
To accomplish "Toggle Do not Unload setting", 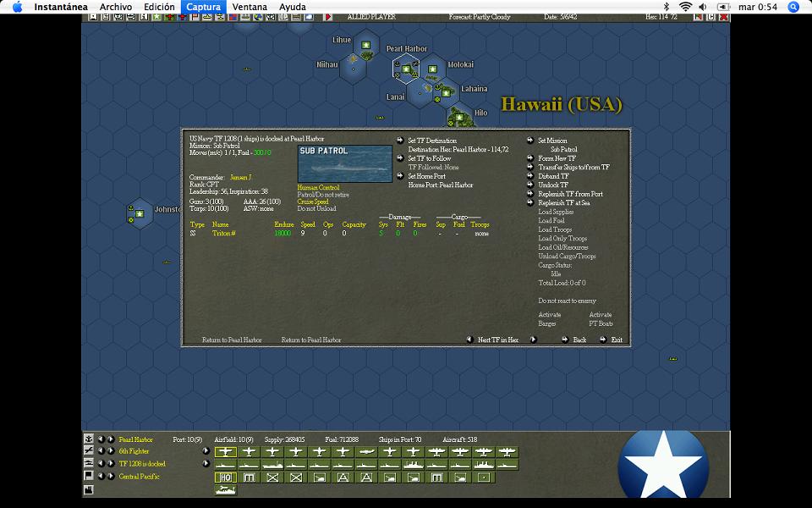I will tap(316, 208).
